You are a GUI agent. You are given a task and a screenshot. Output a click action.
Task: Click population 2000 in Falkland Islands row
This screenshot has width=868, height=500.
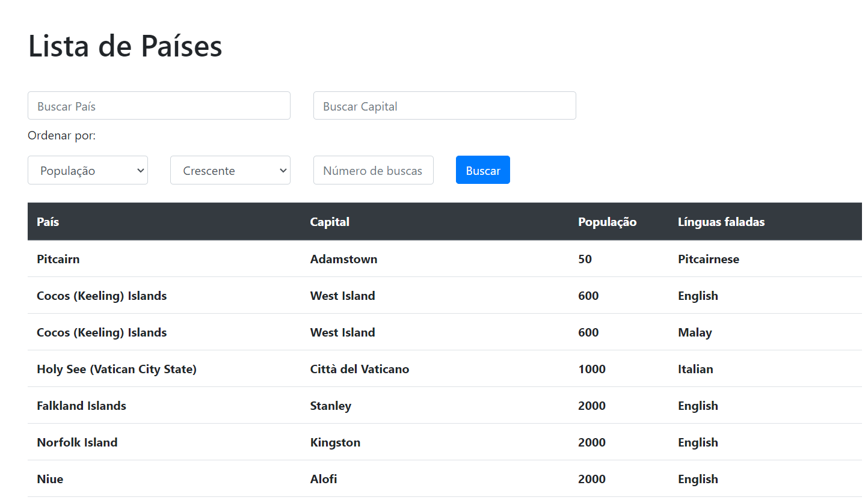pyautogui.click(x=592, y=406)
